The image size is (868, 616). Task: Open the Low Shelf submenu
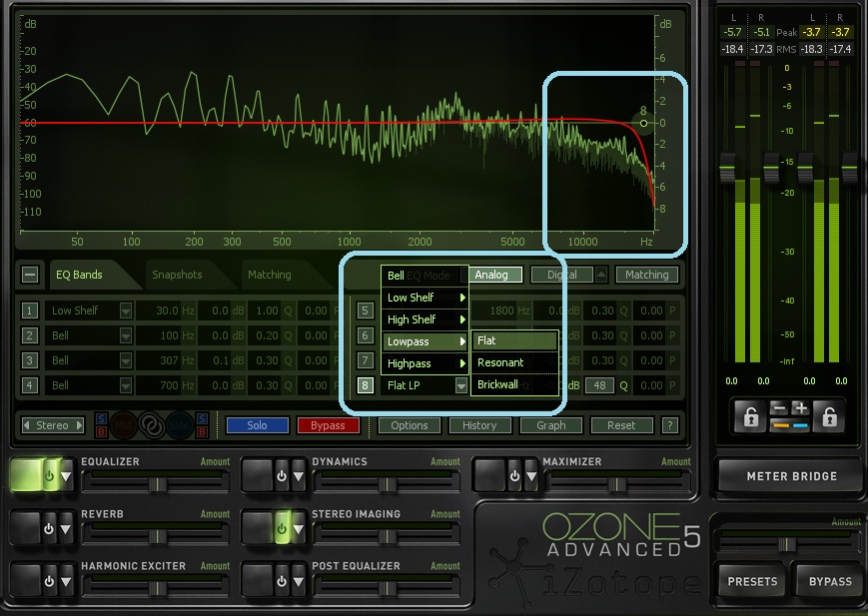(425, 298)
